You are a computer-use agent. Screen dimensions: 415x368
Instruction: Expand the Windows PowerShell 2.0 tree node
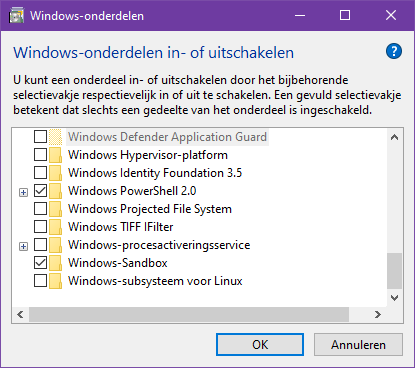(x=23, y=192)
